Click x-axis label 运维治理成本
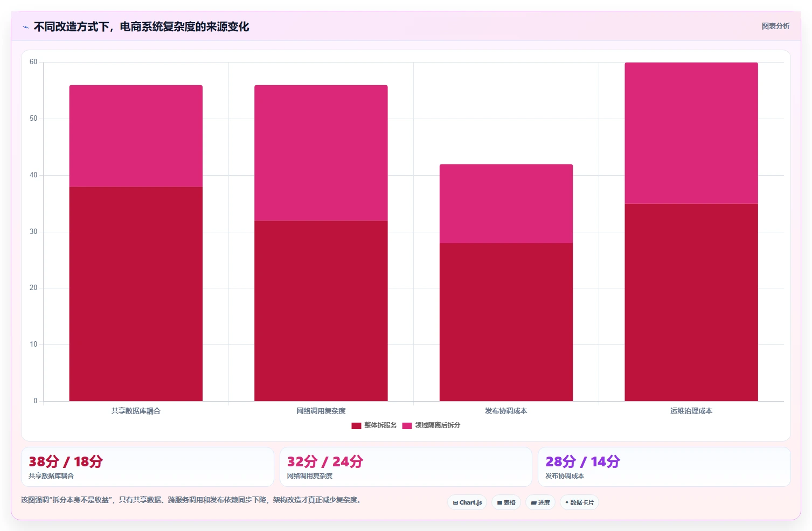812x531 pixels. pos(691,411)
